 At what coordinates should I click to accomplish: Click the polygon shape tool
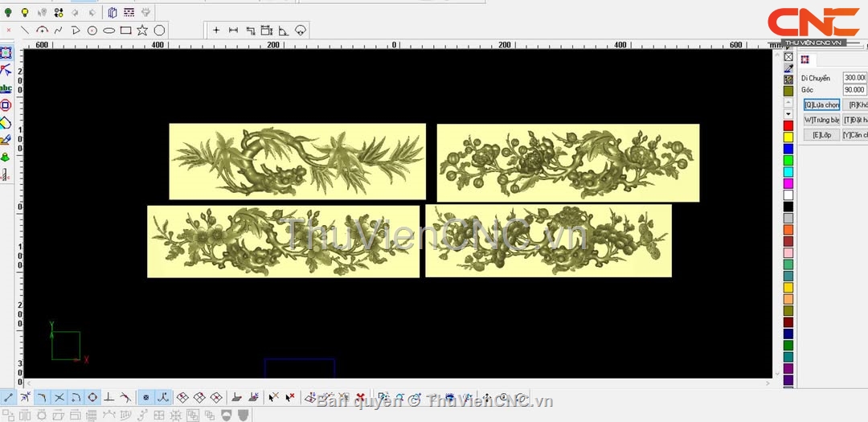159,31
